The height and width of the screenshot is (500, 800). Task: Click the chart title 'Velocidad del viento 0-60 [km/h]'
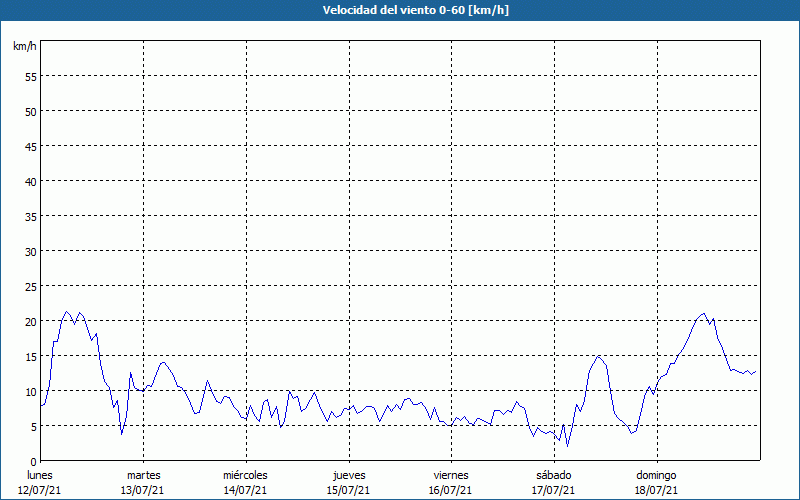pos(415,10)
